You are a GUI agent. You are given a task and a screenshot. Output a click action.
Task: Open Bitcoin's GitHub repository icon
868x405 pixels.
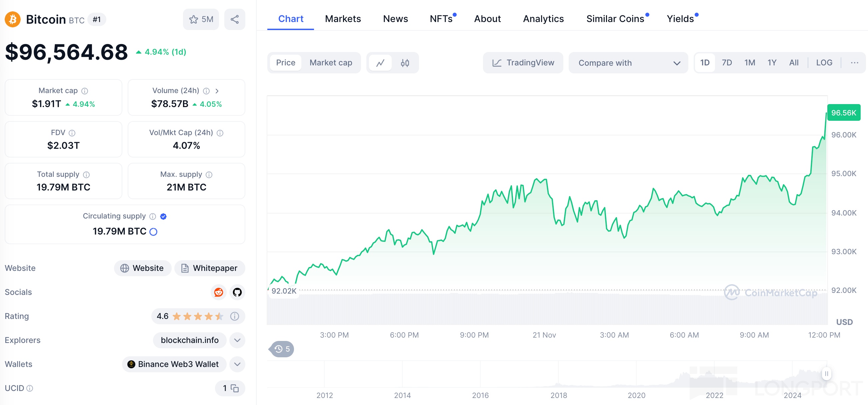(x=237, y=292)
